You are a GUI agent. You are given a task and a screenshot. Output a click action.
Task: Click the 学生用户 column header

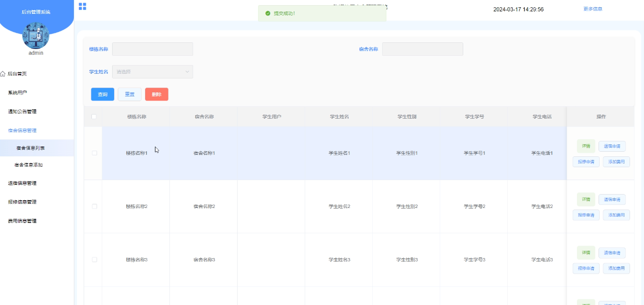coord(272,117)
